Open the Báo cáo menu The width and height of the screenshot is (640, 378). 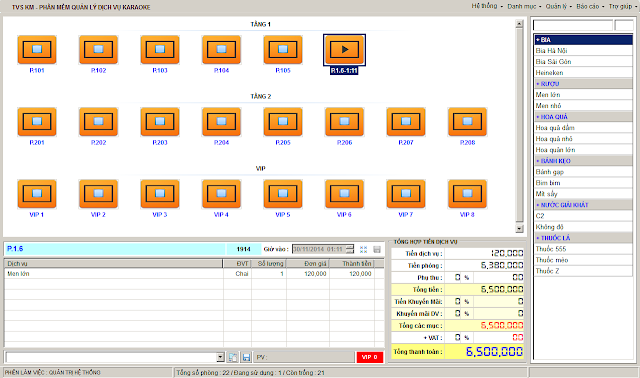590,6
